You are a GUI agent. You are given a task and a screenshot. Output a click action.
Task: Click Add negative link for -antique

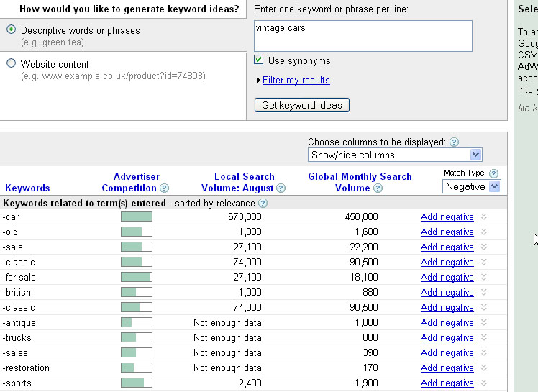(x=447, y=323)
